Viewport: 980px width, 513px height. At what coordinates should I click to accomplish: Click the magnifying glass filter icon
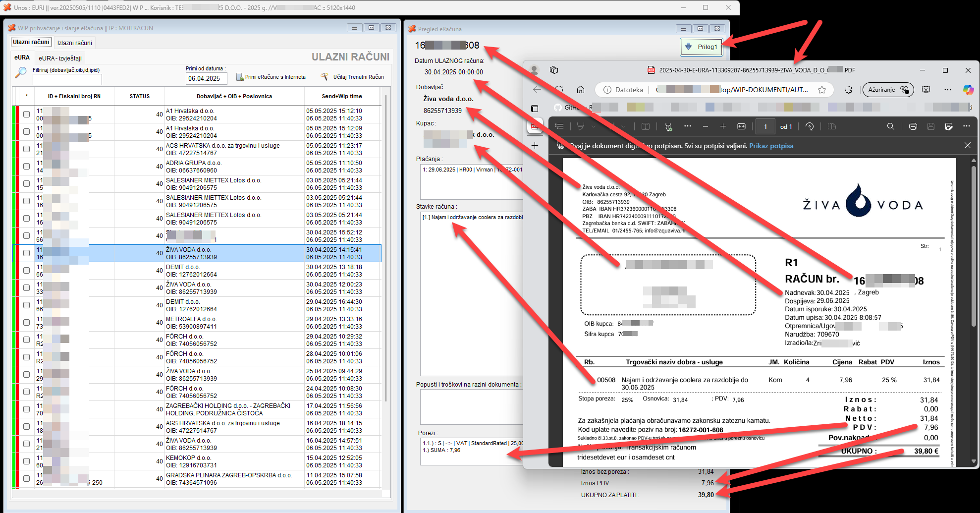pyautogui.click(x=20, y=73)
